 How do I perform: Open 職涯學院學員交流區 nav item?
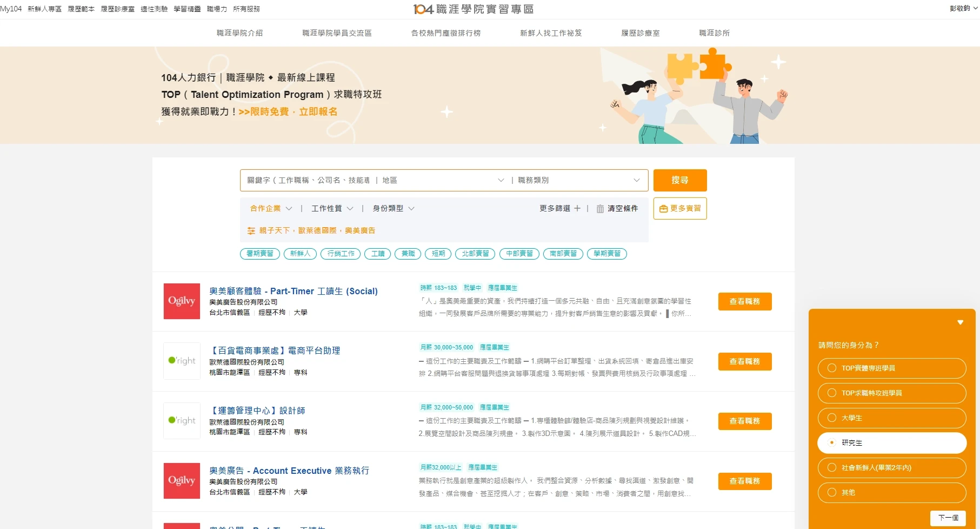337,33
